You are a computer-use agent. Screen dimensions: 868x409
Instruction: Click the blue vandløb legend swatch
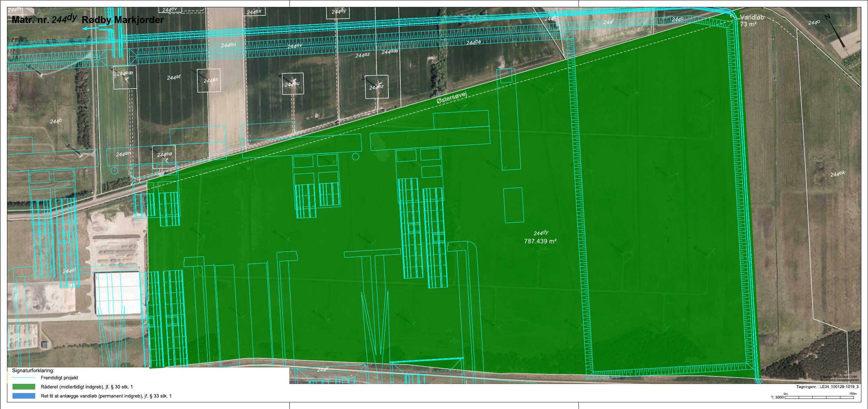click(x=24, y=396)
